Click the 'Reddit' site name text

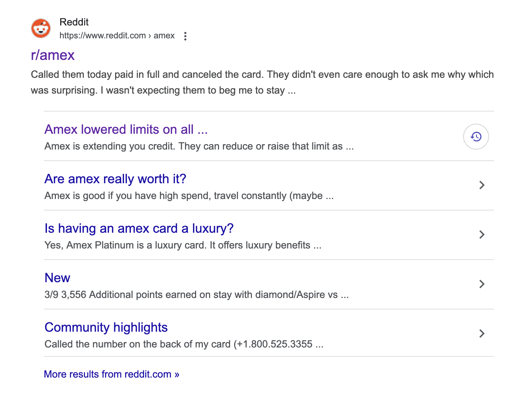point(74,22)
